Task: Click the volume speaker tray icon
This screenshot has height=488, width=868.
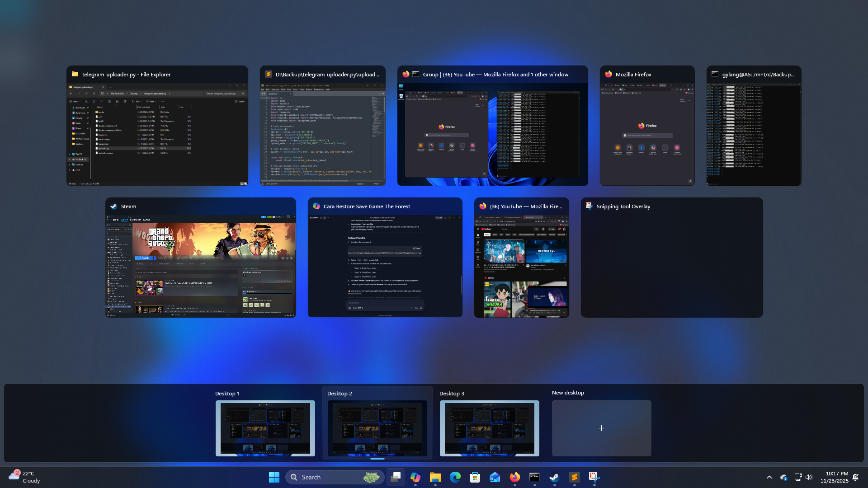Action: [x=809, y=477]
